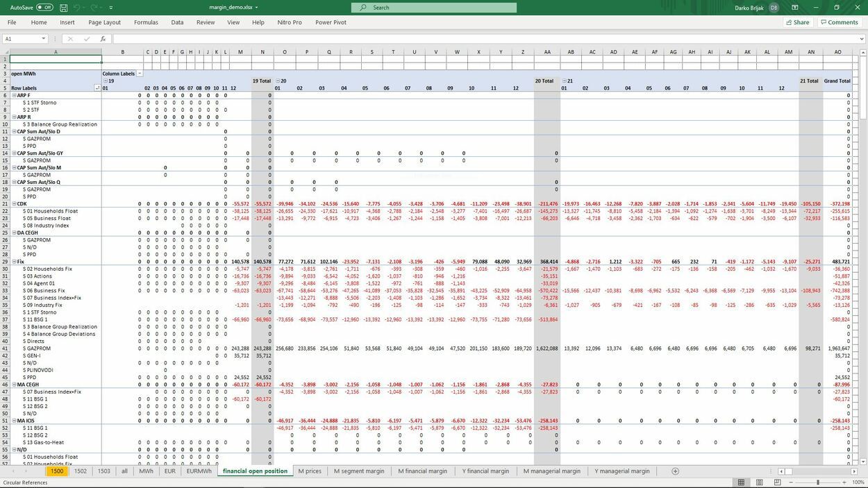868x488 pixels.
Task: Click the Save icon in the Quick Access Toolbar
Action: coord(63,8)
